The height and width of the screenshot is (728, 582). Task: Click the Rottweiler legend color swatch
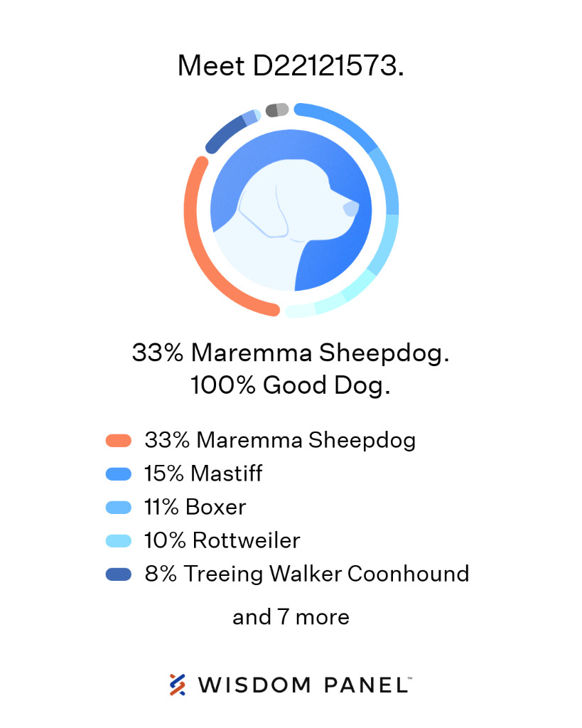119,540
